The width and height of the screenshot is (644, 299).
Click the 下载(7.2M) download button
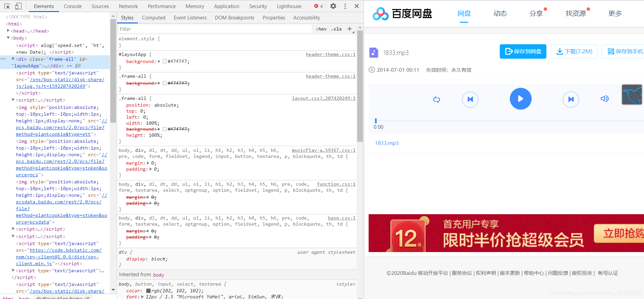pos(574,51)
